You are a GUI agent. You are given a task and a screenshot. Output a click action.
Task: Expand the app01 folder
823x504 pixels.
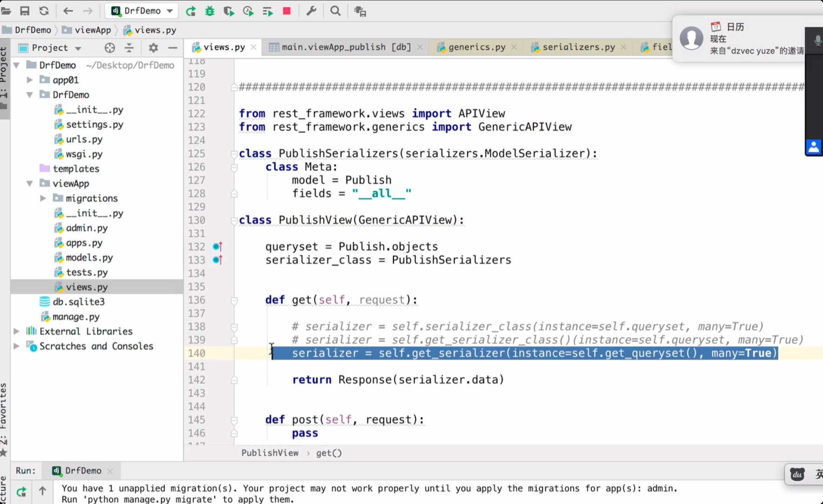(30, 80)
